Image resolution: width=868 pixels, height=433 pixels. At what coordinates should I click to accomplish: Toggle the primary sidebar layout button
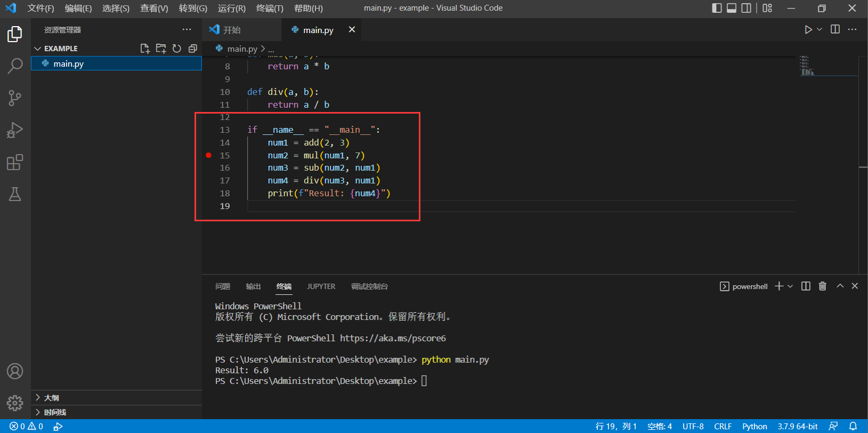[717, 8]
